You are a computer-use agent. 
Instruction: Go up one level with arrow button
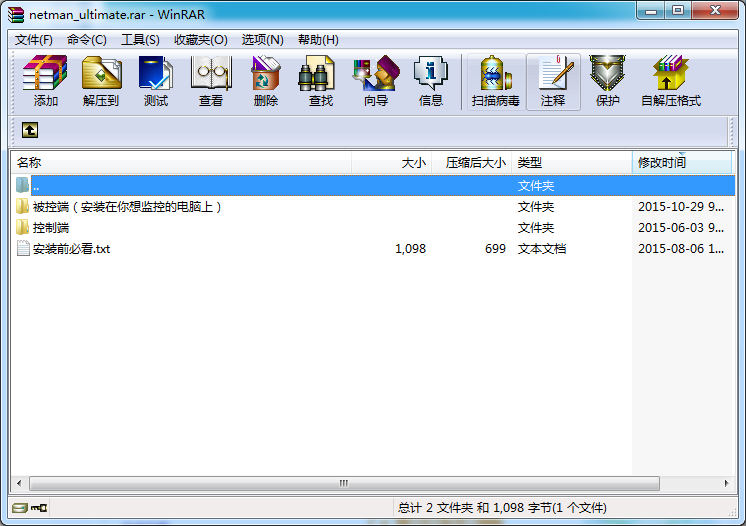point(30,130)
